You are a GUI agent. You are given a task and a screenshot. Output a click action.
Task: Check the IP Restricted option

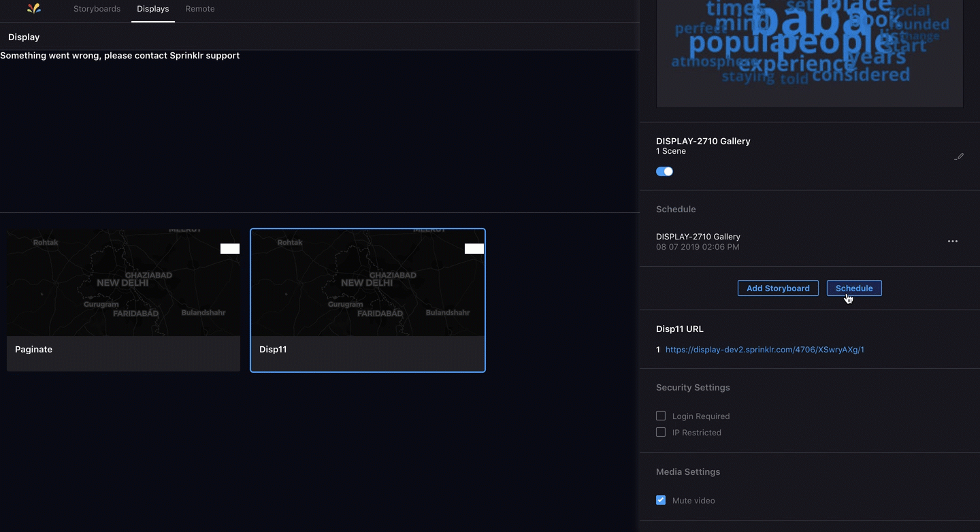coord(661,432)
